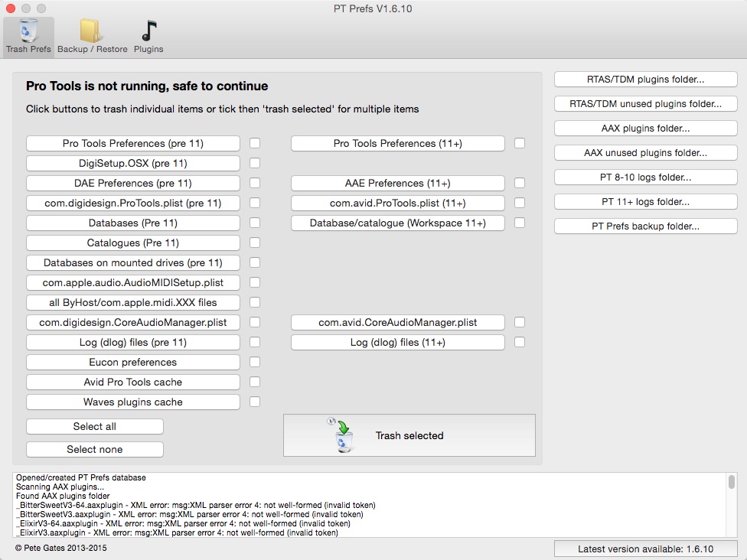
Task: Tick the com.avid.CoreAudioManager.plist checkbox
Action: click(520, 322)
